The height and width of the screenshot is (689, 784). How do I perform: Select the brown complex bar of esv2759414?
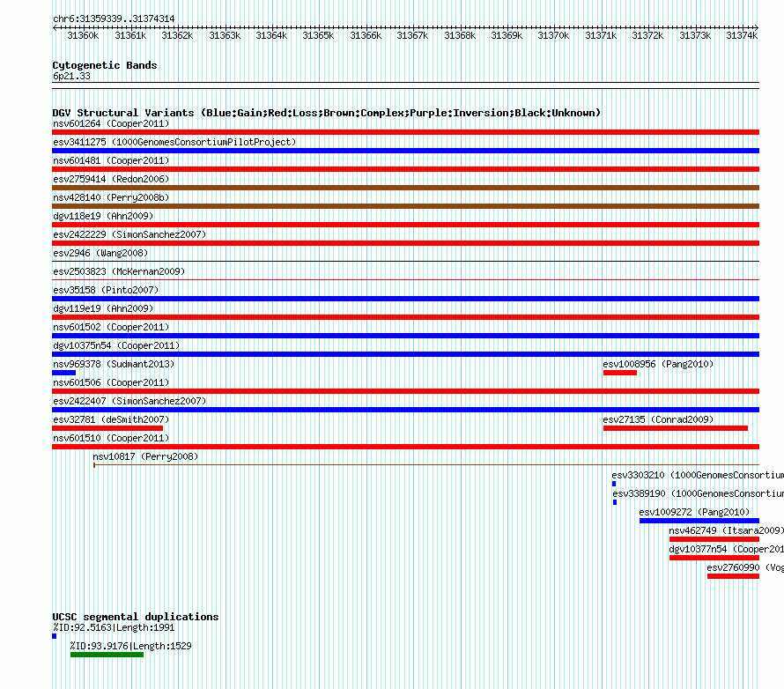coord(405,188)
